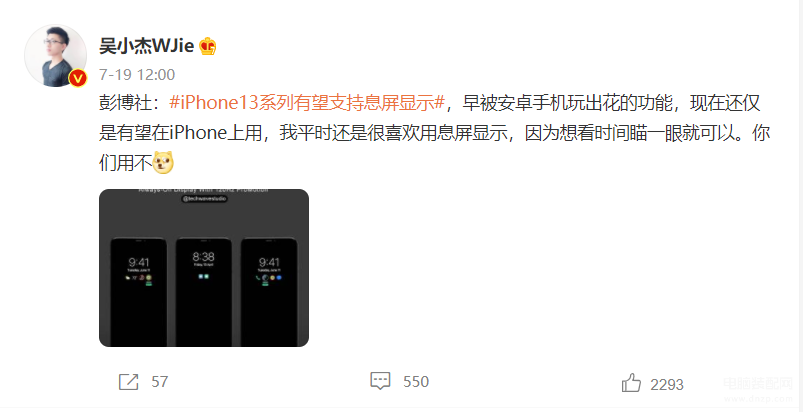Click the middle phone showing 8:38
Viewport: 803px width, 412px height.
204,292
